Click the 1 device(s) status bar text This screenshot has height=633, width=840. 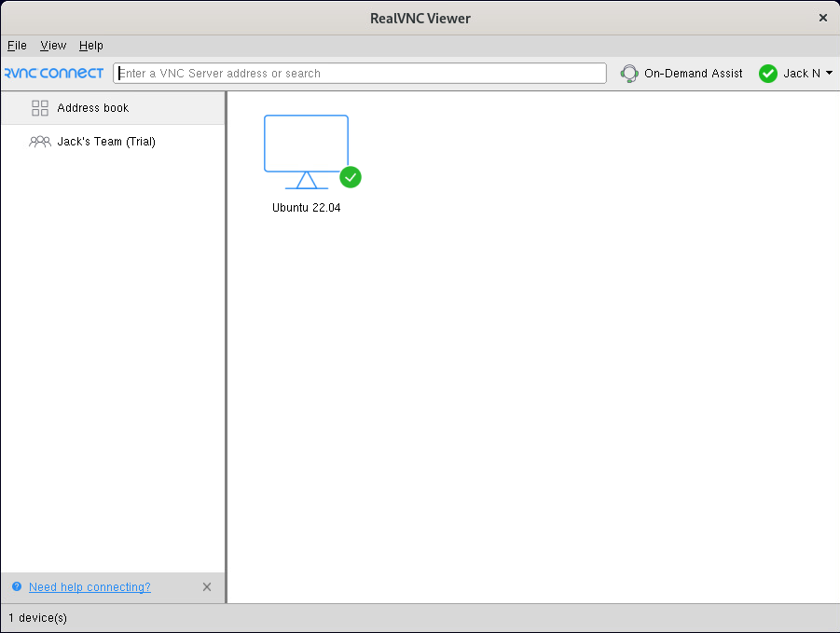(x=37, y=618)
